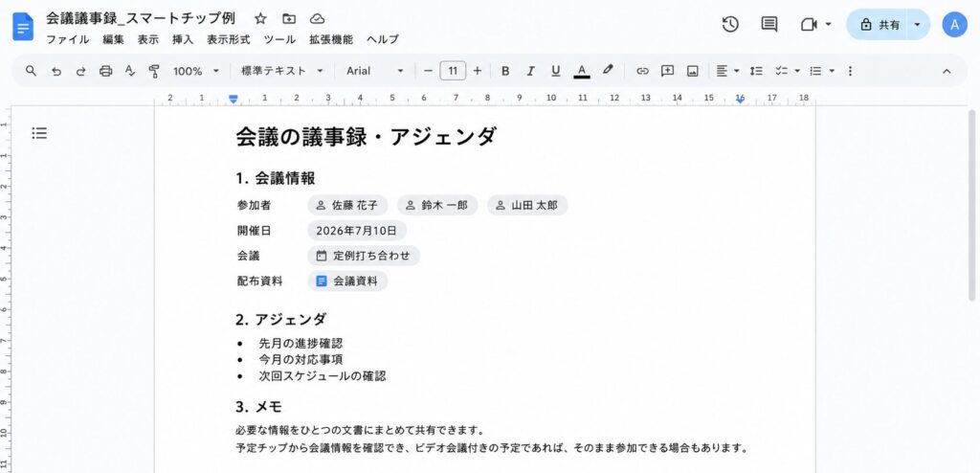Open 鈴木 一郎 person chip

click(x=437, y=205)
